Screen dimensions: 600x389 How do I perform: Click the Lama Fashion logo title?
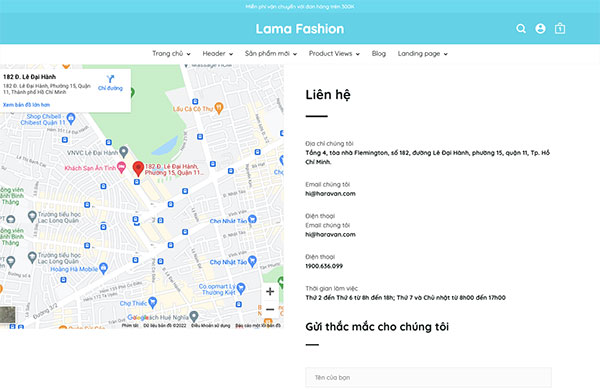pos(300,29)
